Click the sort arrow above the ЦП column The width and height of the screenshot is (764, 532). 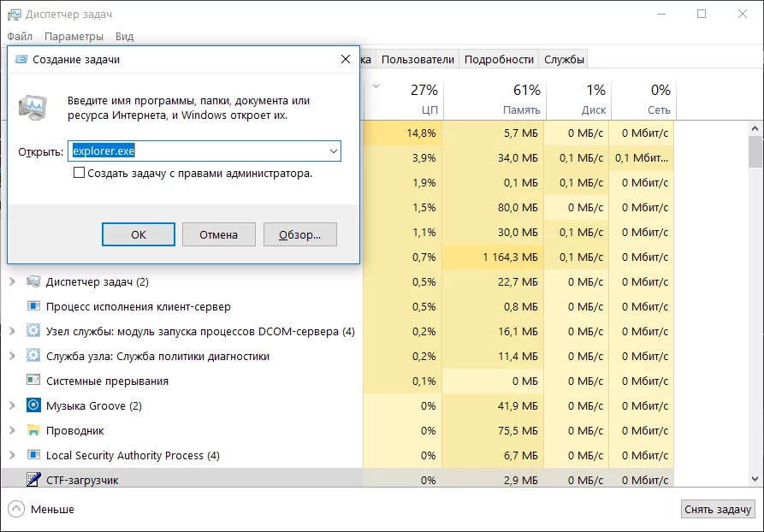pos(376,86)
